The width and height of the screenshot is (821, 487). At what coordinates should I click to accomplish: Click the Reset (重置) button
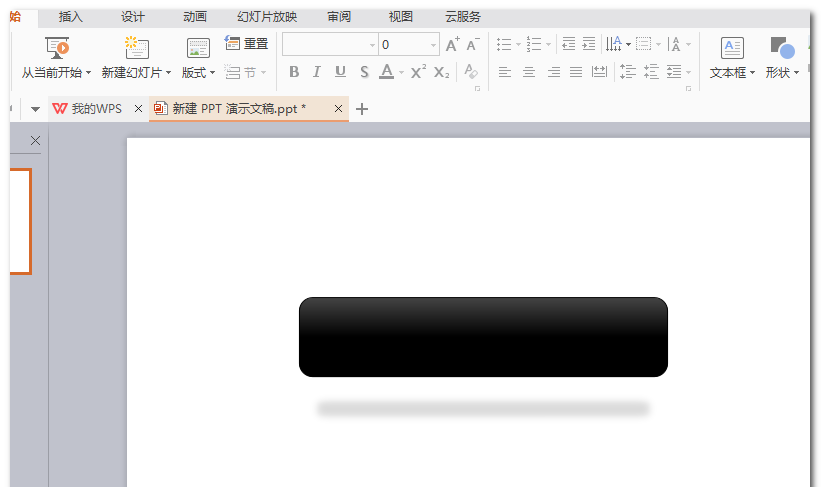pos(246,43)
